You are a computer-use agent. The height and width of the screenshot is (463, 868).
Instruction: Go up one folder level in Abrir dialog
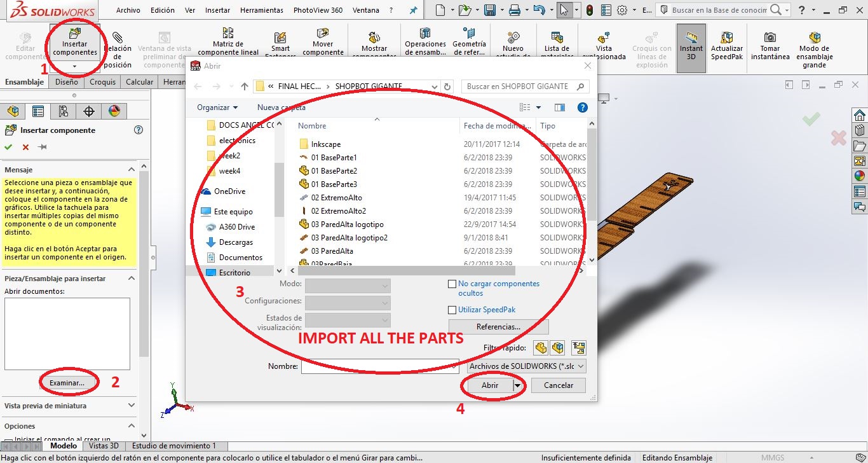coord(245,86)
